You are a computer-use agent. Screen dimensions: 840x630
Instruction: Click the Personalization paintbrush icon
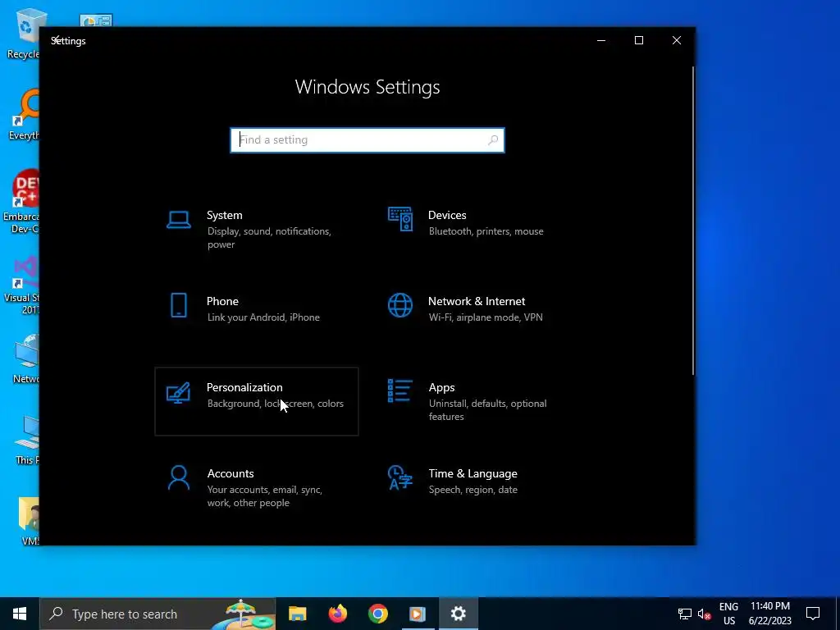tap(178, 393)
